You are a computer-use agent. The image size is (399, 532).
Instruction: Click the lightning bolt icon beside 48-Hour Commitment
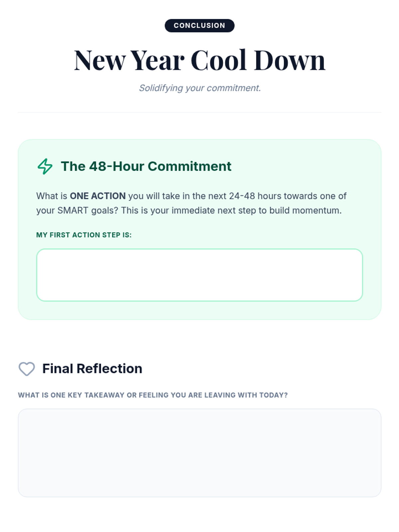[x=45, y=166]
